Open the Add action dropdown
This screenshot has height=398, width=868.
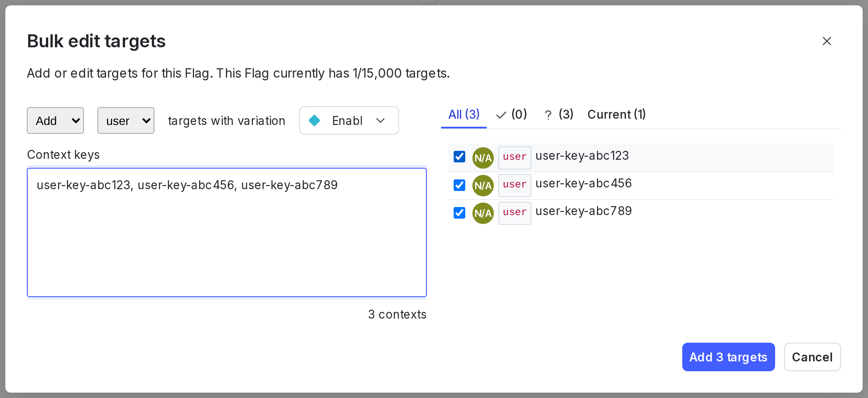pos(55,120)
